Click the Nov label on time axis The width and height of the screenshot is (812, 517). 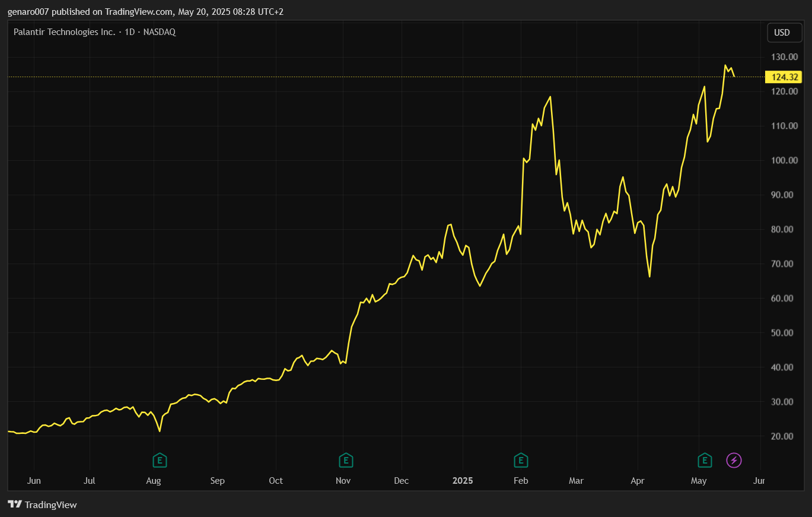pyautogui.click(x=343, y=481)
